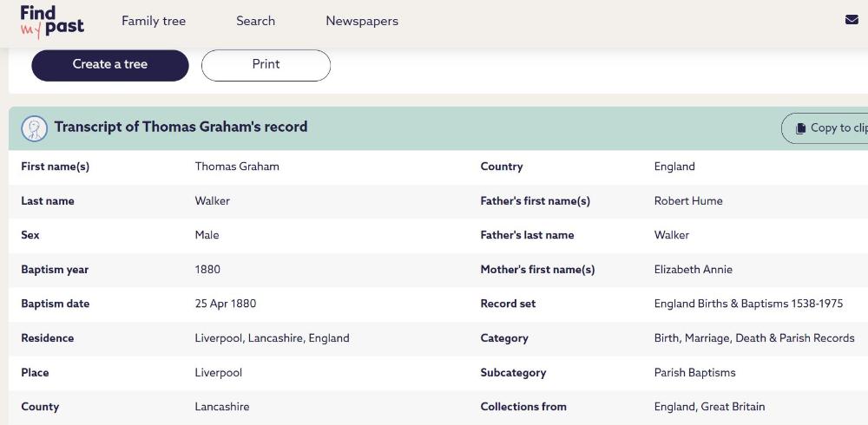Open the messages envelope icon
The image size is (868, 425).
pyautogui.click(x=852, y=20)
